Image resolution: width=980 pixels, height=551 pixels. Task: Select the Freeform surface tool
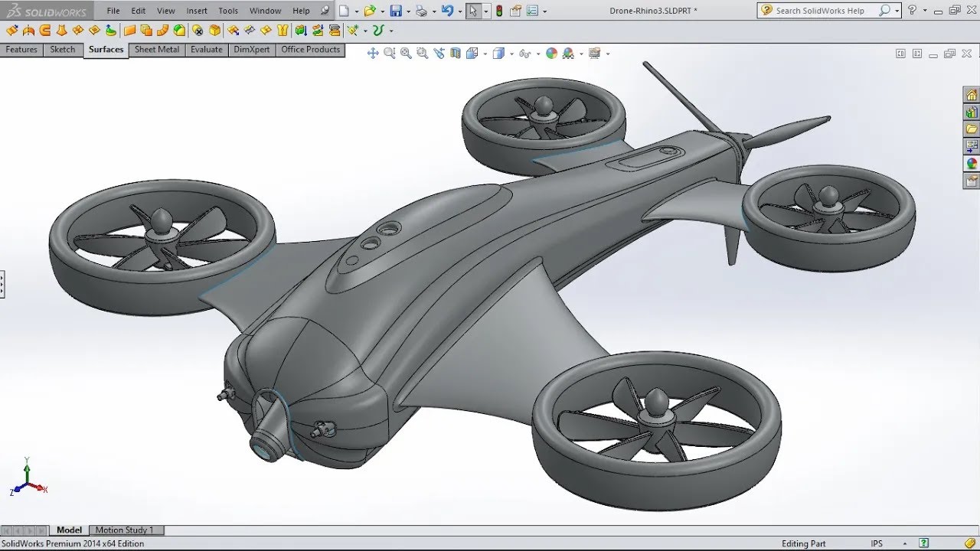111,31
